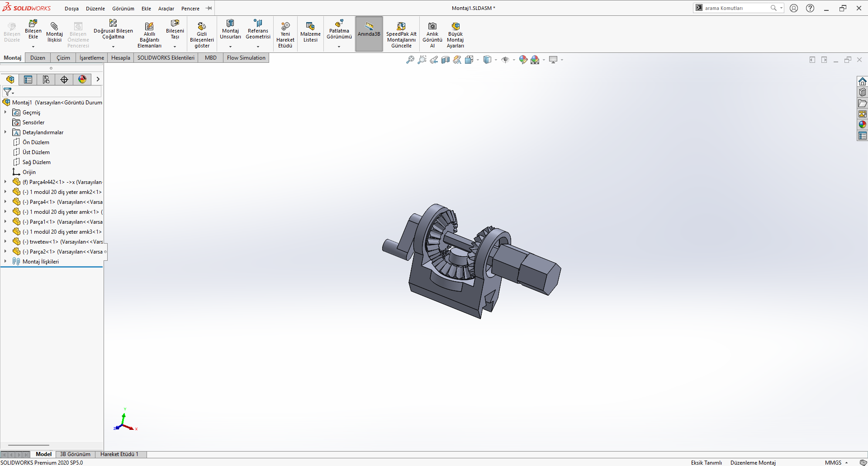868x466 pixels.
Task: Open the FeatureManager design tree tab
Action: click(10, 80)
